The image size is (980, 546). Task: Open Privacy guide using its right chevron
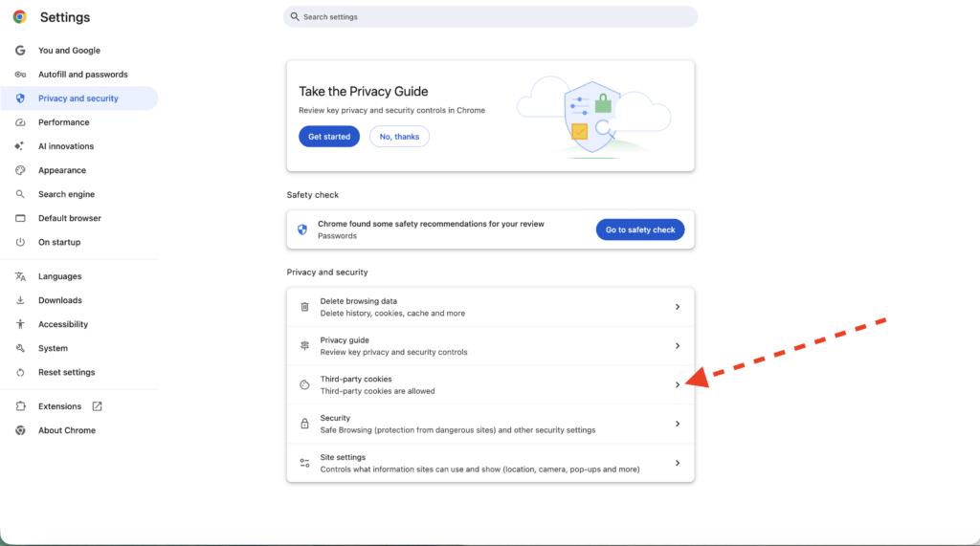(x=678, y=345)
